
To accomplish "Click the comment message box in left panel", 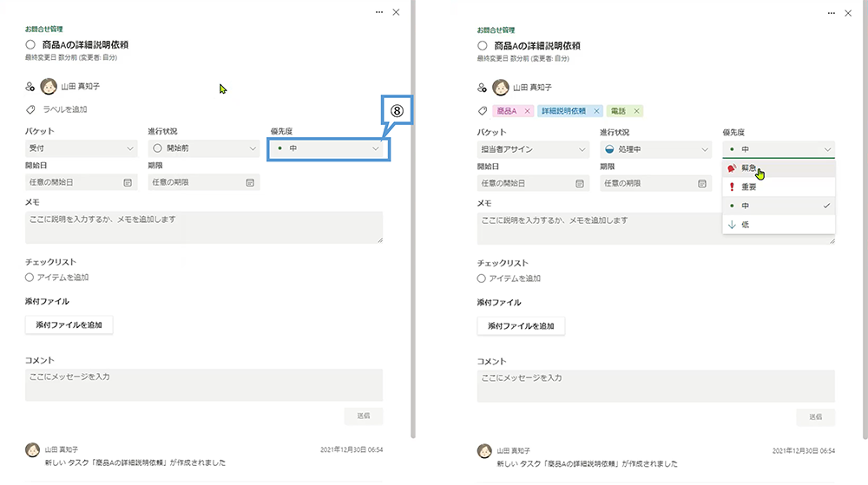I will click(x=203, y=384).
